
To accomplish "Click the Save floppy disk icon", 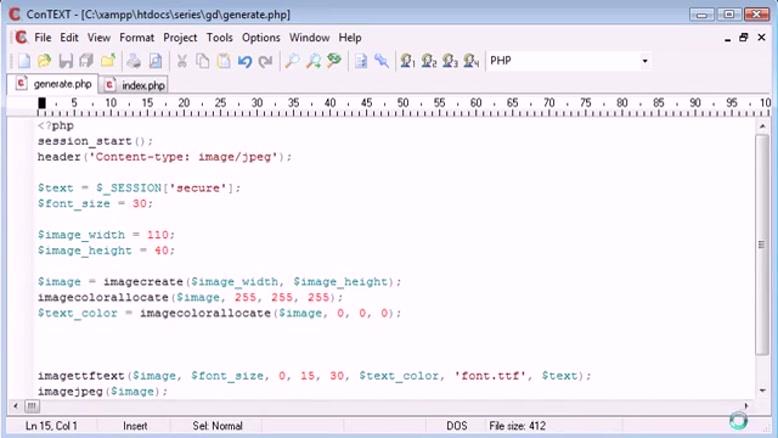I will click(x=65, y=61).
